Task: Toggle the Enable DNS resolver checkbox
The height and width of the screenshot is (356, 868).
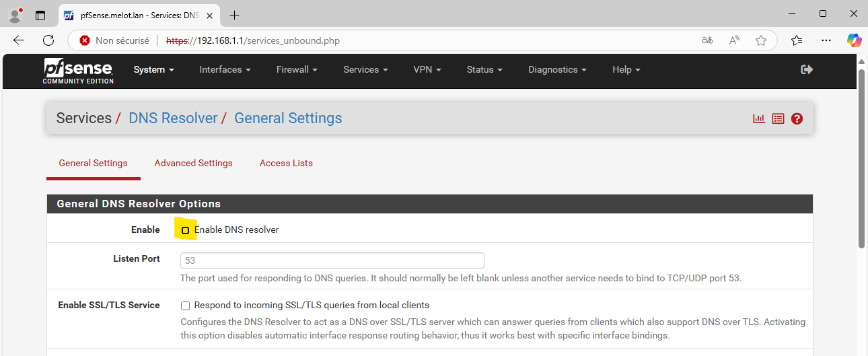Action: click(186, 230)
